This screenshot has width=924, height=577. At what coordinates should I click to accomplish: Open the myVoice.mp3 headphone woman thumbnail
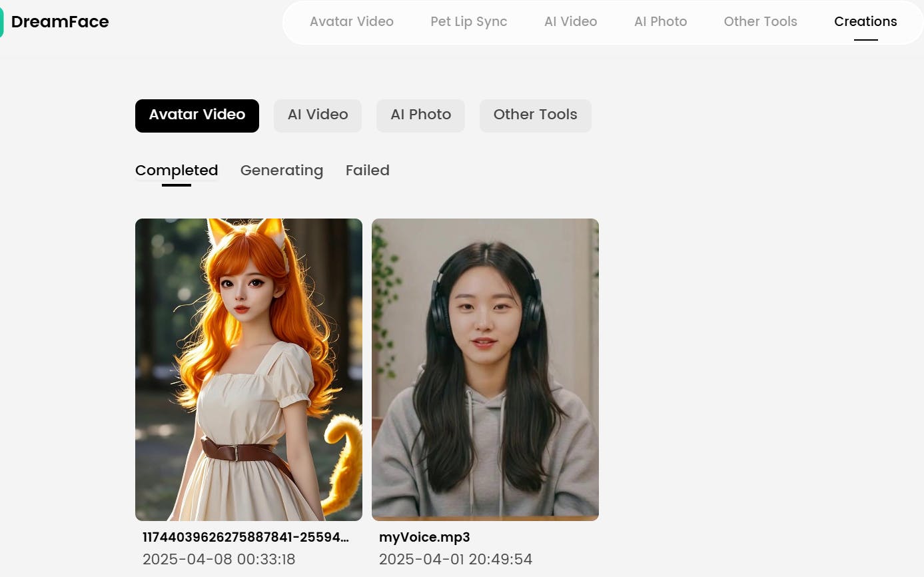coord(485,370)
